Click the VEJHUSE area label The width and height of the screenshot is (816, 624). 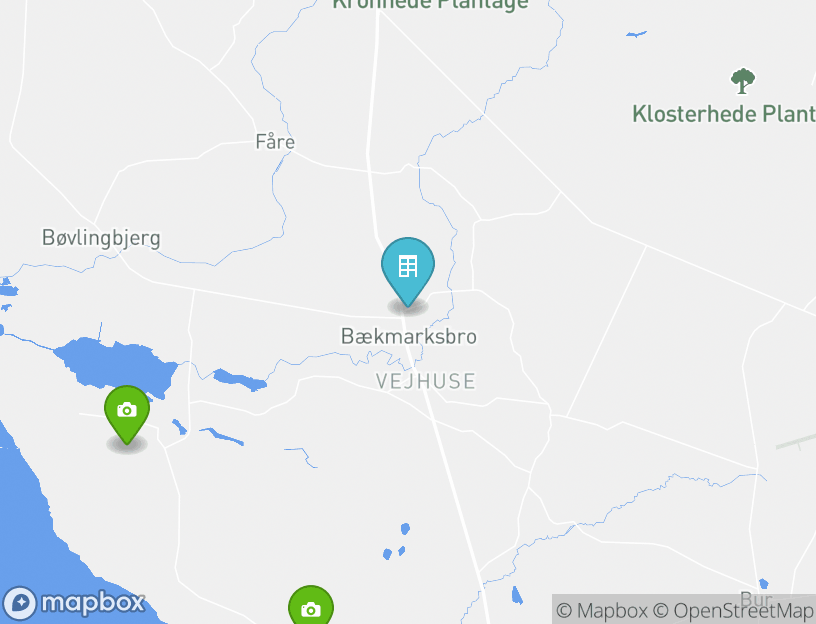(x=425, y=381)
